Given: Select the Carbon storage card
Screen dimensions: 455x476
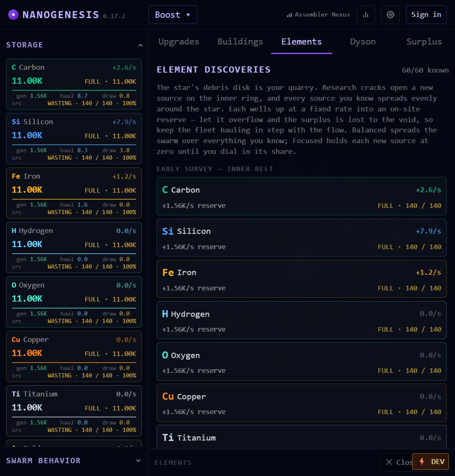Looking at the screenshot, I should tap(74, 84).
